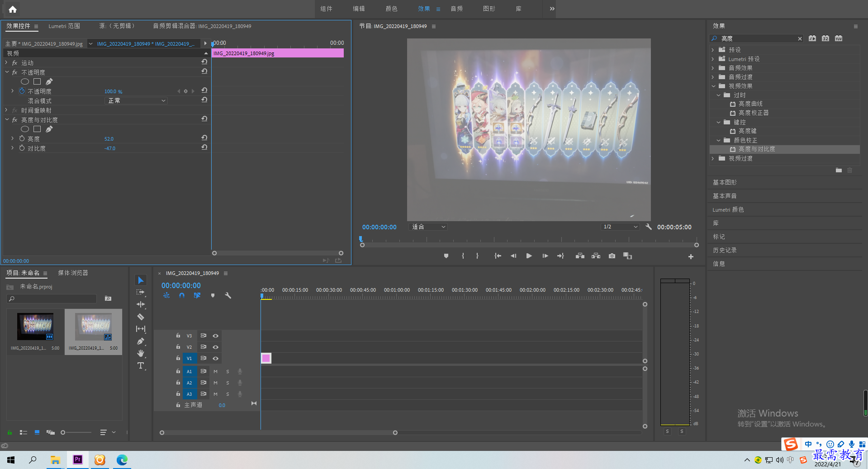Screen dimensions: 868x469
Task: Collapse the 视频效果 folder
Action: pyautogui.click(x=713, y=86)
